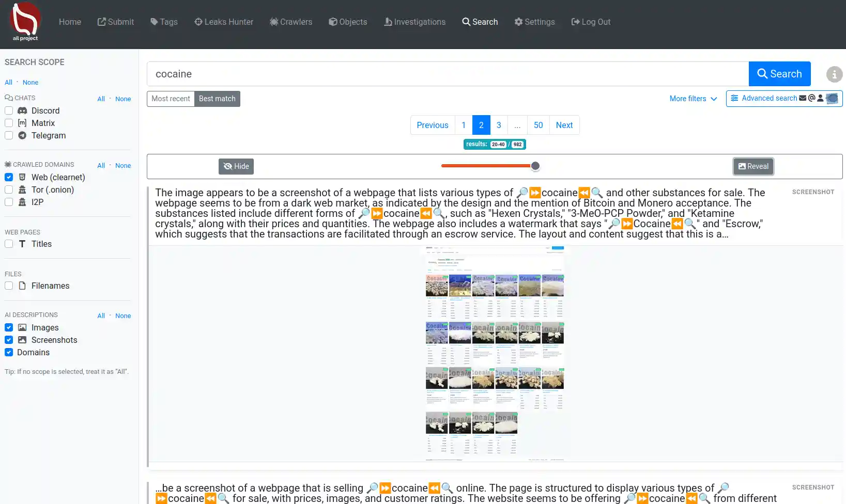Screen dimensions: 846x504
Task: Select the highlighted page 2 button
Action: pos(481,125)
